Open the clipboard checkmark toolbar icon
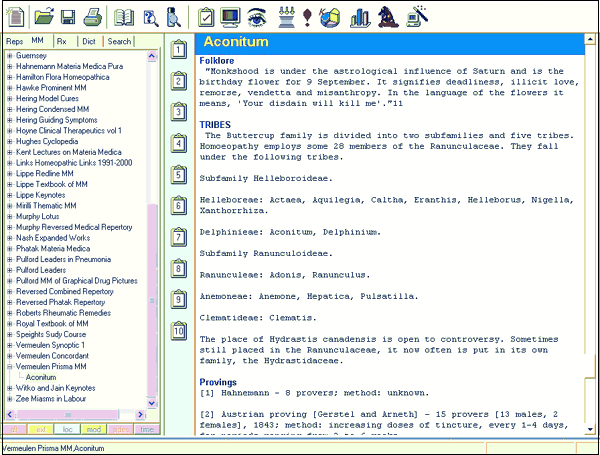600x455 pixels. point(206,18)
